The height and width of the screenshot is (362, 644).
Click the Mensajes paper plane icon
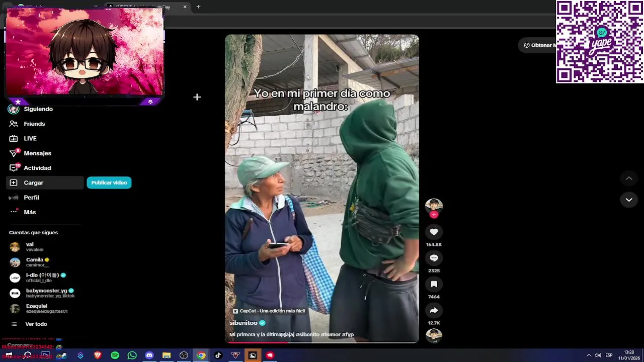point(14,153)
